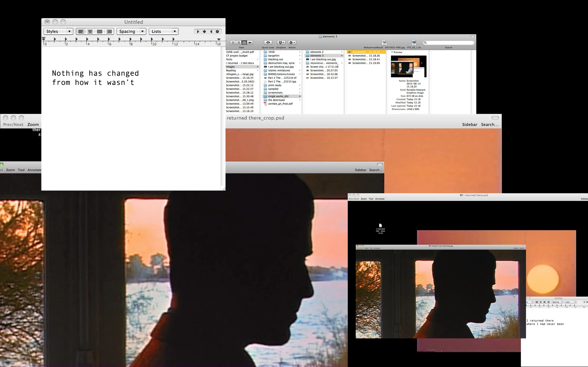Click the the destroyed folder icon
Viewport: 588px width, 367px height.
coord(265,100)
